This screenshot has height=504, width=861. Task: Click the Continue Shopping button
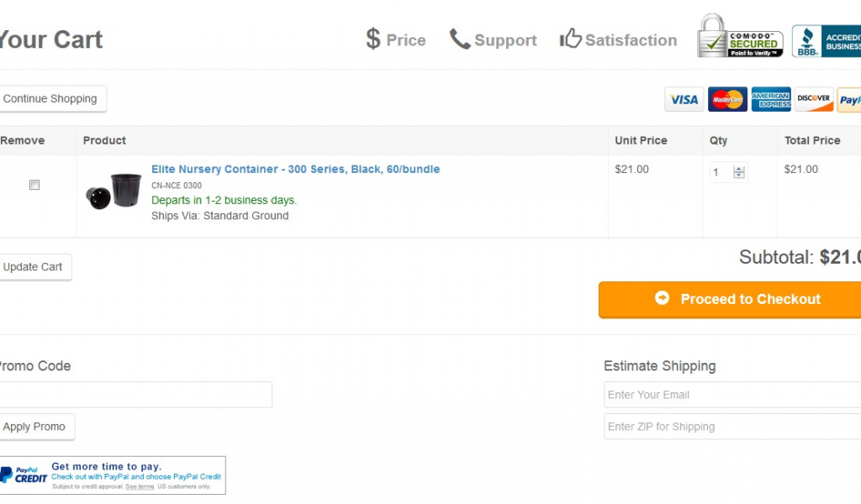[50, 99]
